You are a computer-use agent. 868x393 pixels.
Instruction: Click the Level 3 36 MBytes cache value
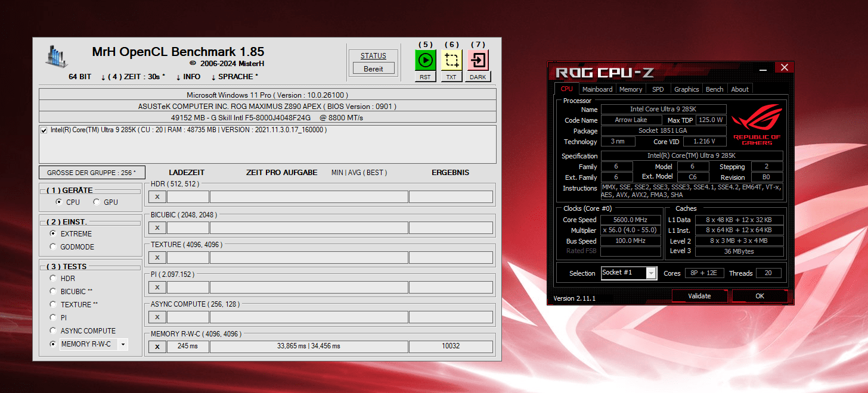tap(739, 251)
